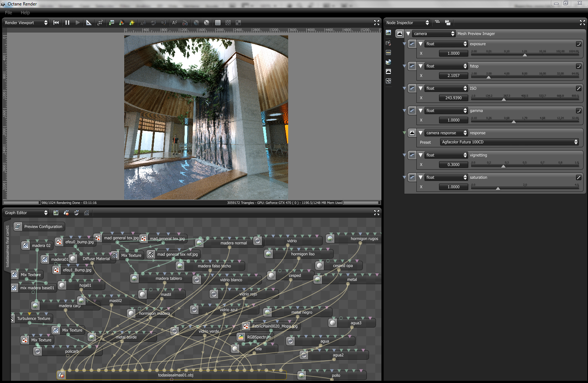The image size is (588, 383).
Task: Toggle the ISO linear button at row end
Action: point(579,88)
